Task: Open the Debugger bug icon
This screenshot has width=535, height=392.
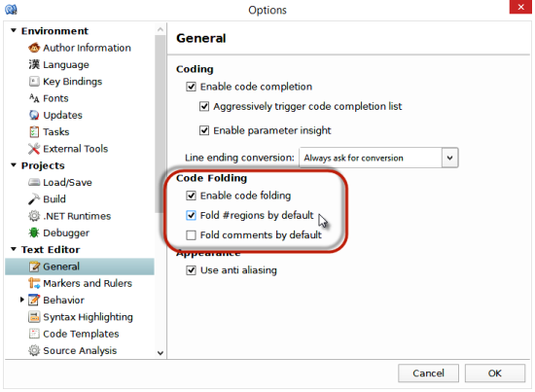Action: pos(34,232)
